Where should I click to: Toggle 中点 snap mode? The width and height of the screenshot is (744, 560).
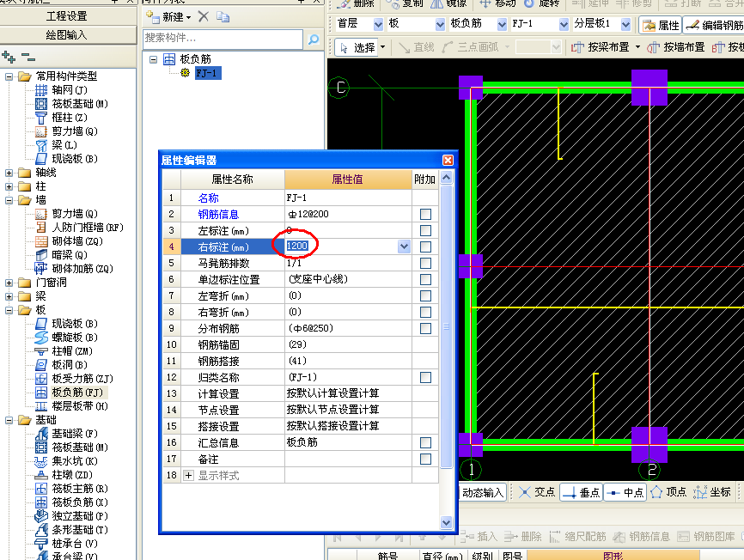pos(625,493)
